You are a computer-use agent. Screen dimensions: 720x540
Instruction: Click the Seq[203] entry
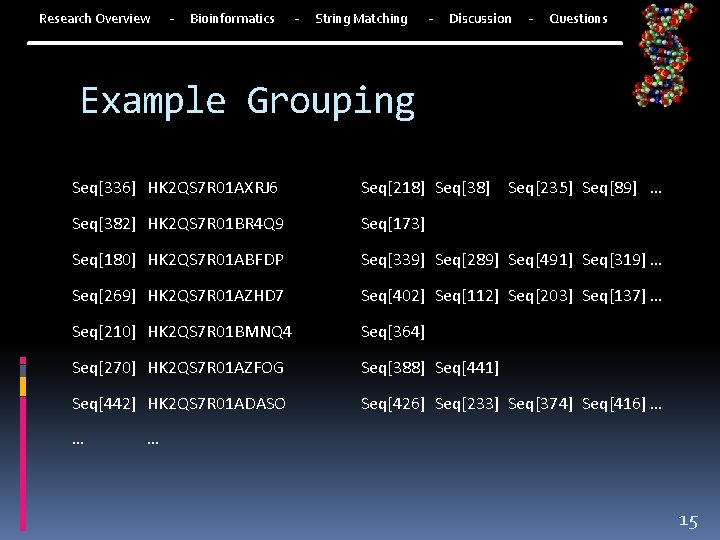pyautogui.click(x=540, y=296)
